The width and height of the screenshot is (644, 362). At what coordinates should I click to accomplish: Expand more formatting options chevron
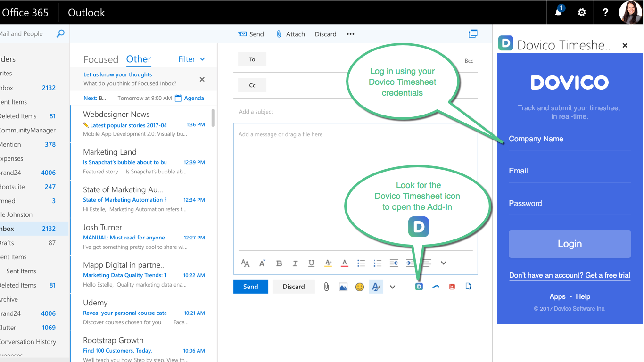443,263
